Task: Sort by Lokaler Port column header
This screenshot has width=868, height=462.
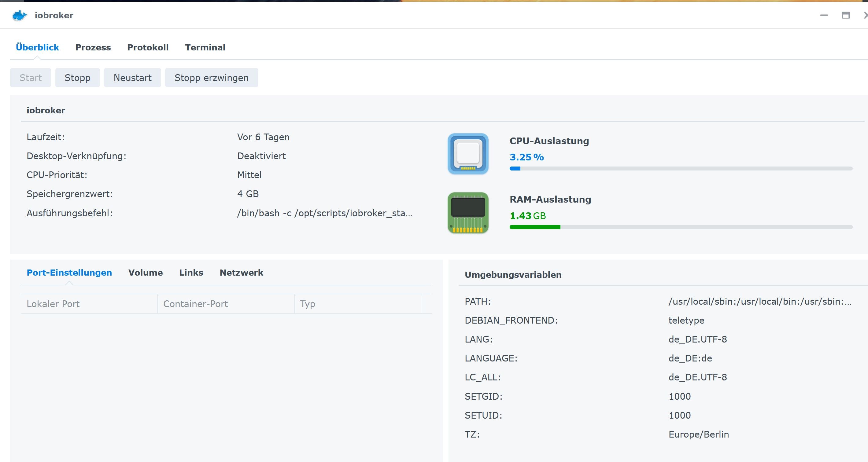Action: click(x=89, y=304)
